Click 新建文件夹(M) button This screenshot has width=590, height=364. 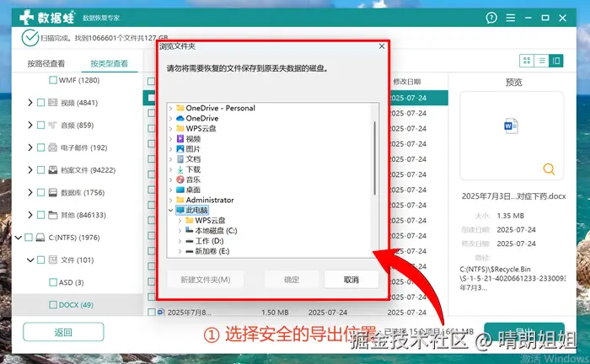pyautogui.click(x=206, y=280)
